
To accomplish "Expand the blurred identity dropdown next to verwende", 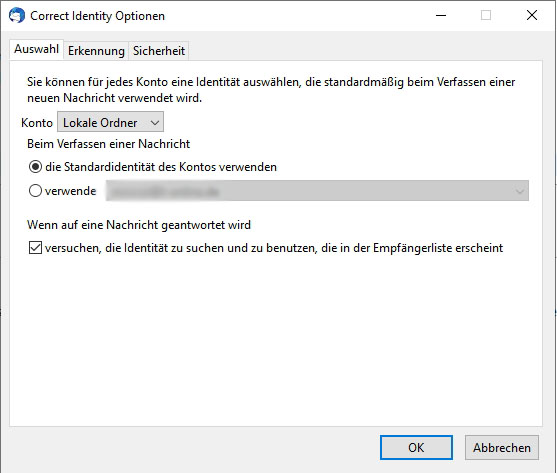I will pos(317,191).
